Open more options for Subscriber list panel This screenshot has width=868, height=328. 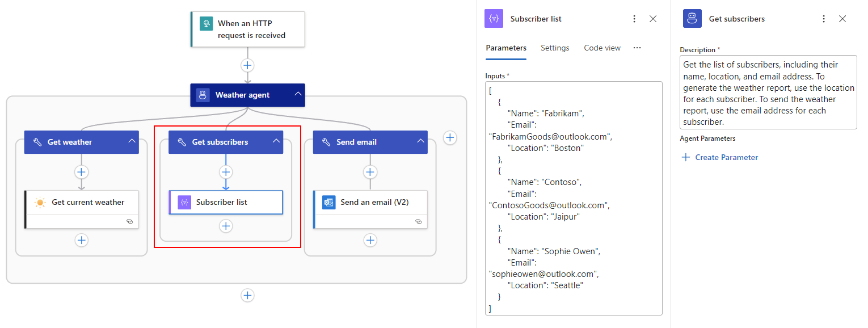(x=634, y=19)
